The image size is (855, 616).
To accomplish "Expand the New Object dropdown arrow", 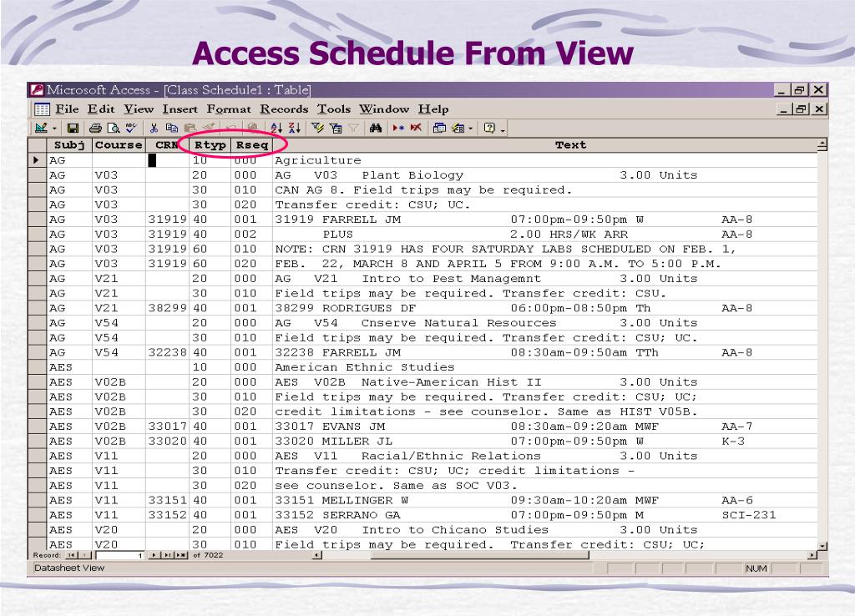I will pos(470,128).
